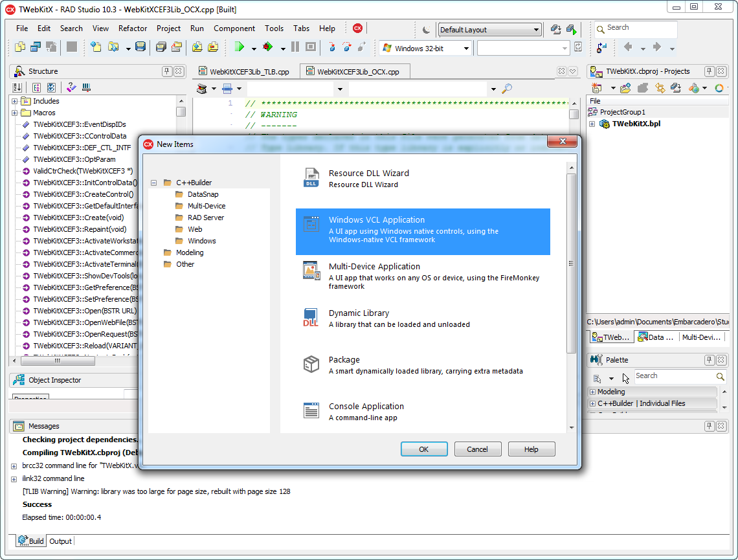Click the yellow arrows Sync icon in Projects toolbar

pyautogui.click(x=660, y=88)
